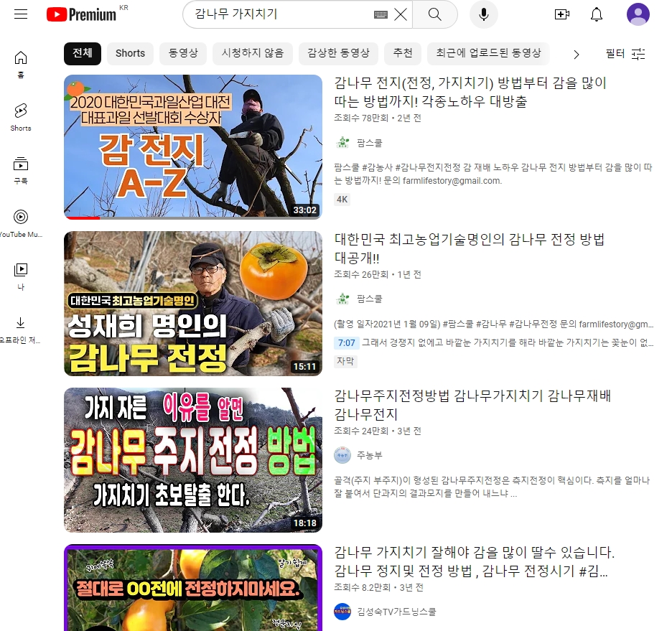The height and width of the screenshot is (631, 672).
Task: Open 나 (You) library in the sidebar
Action: tap(21, 271)
